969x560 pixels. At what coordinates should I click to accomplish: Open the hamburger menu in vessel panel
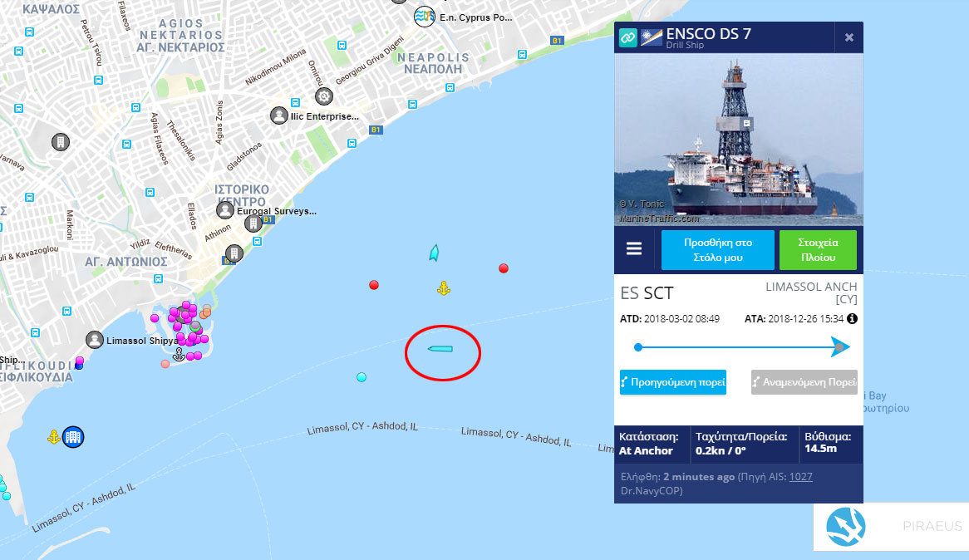pos(633,248)
